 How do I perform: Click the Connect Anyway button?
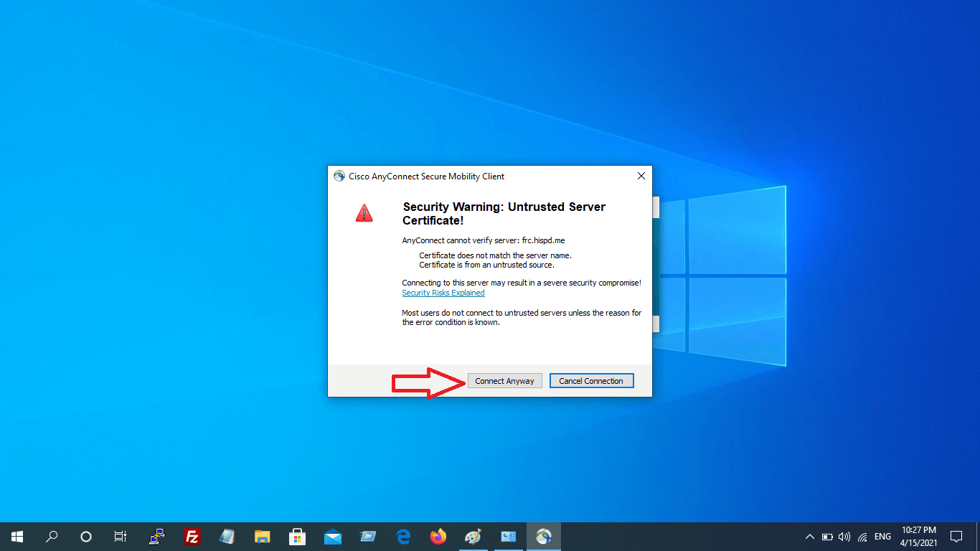504,381
